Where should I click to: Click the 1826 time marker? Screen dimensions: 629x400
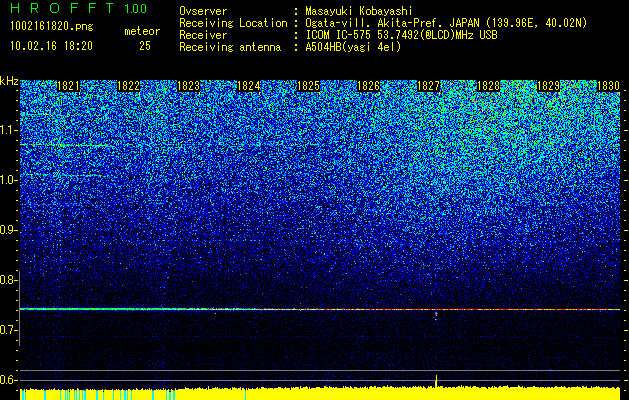coord(369,86)
